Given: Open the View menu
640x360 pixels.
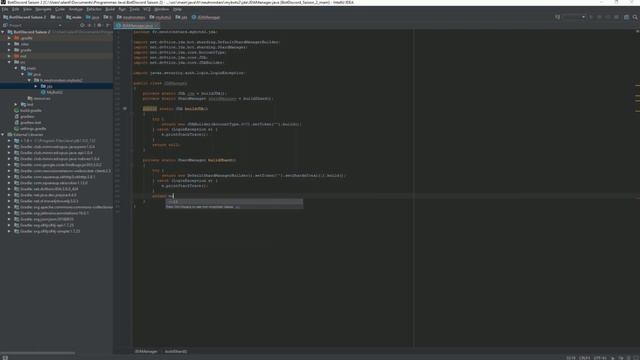Looking at the screenshot, I should pos(27,9).
